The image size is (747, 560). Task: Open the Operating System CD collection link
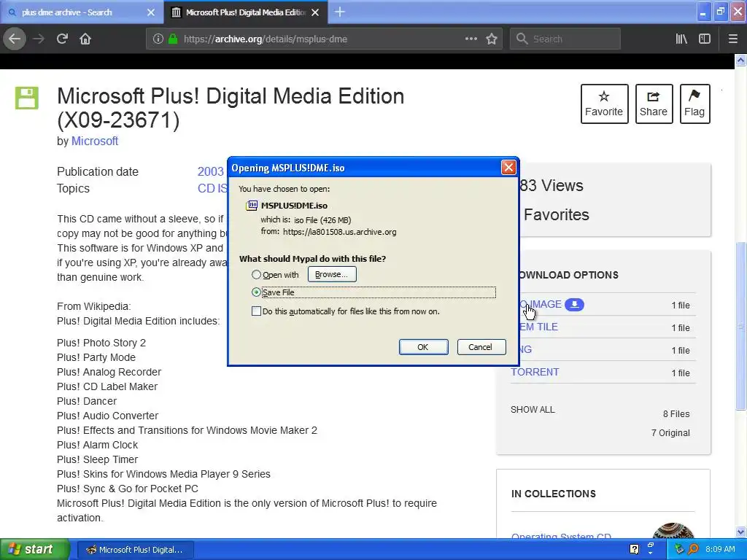[x=561, y=536]
